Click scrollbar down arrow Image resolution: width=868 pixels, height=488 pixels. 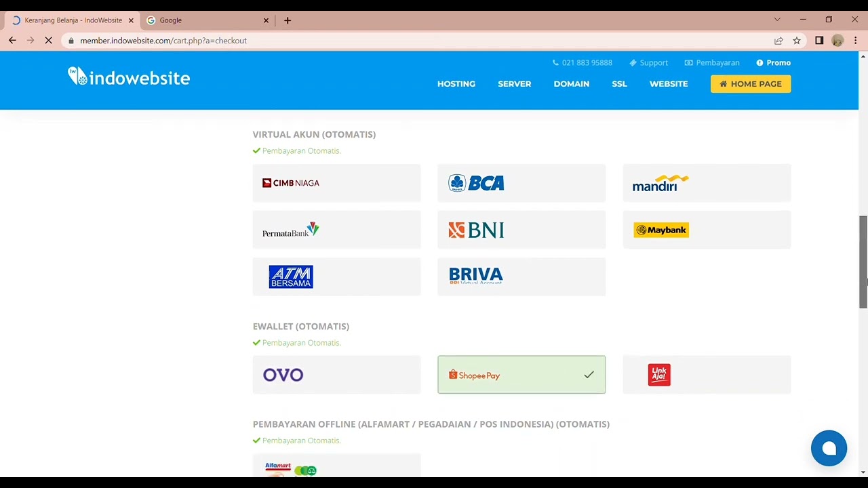(863, 472)
